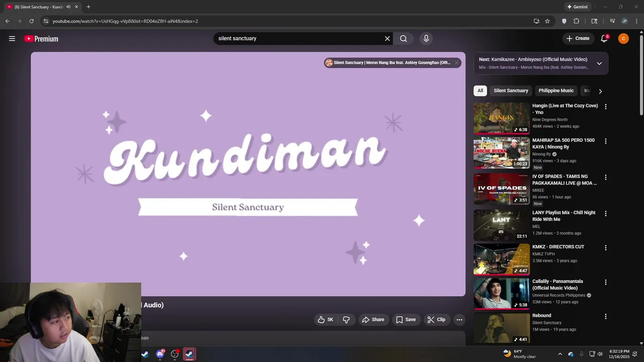Open the Rebound video title link
The height and width of the screenshot is (362, 644).
point(542,316)
